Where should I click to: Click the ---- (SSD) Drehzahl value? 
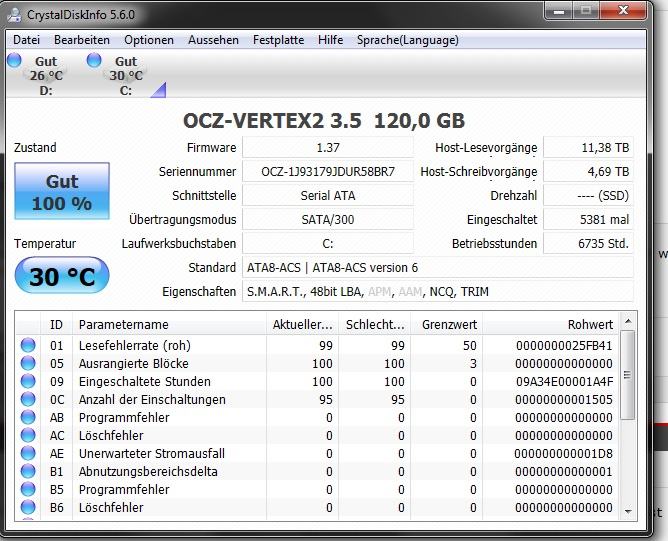588,196
